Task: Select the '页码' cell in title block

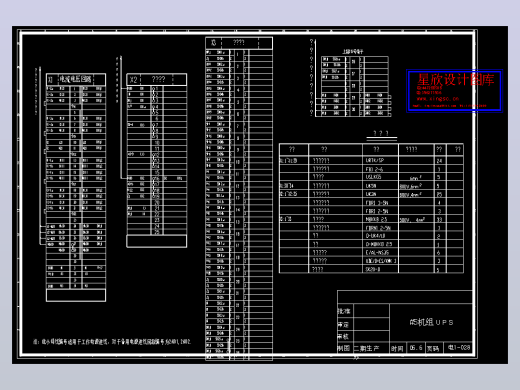Action: coord(433,349)
